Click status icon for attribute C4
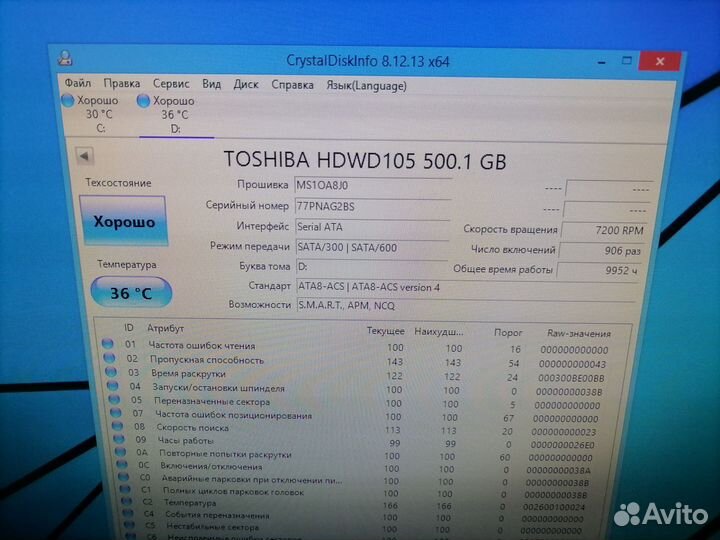This screenshot has height=540, width=720. 129,513
